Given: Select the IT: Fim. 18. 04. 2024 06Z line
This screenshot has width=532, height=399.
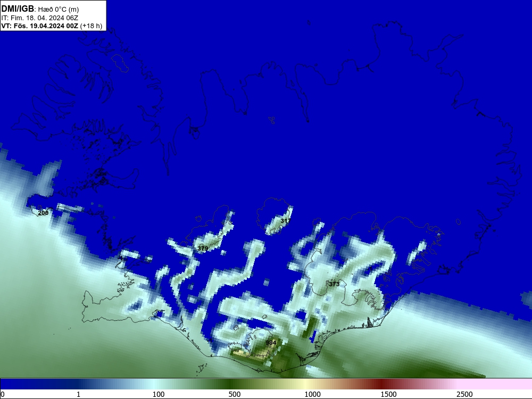Looking at the screenshot, I should [x=40, y=18].
